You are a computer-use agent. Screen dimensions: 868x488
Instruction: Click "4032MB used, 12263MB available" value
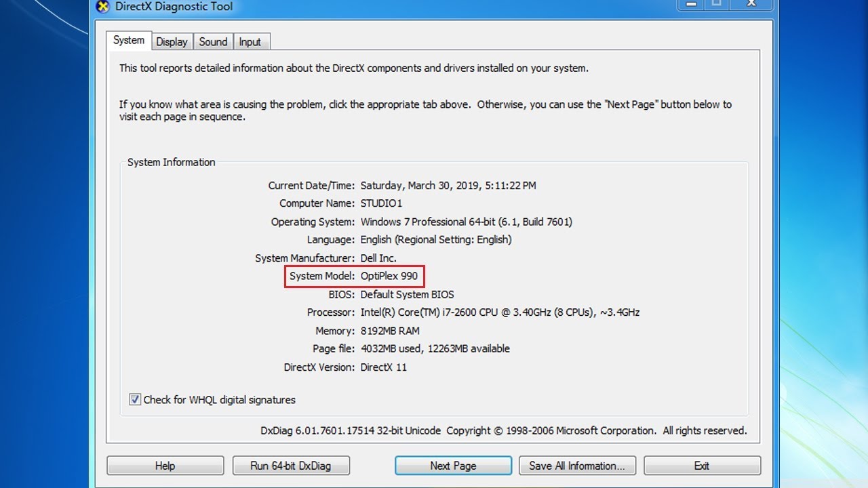coord(435,349)
